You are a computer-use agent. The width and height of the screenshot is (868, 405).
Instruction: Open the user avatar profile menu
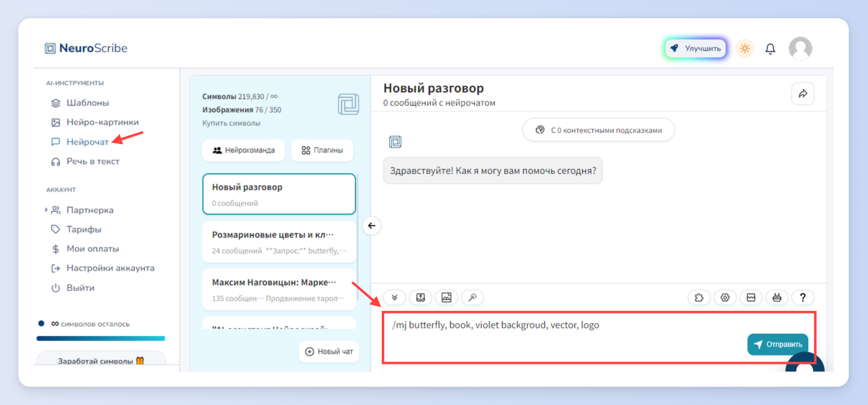click(800, 48)
